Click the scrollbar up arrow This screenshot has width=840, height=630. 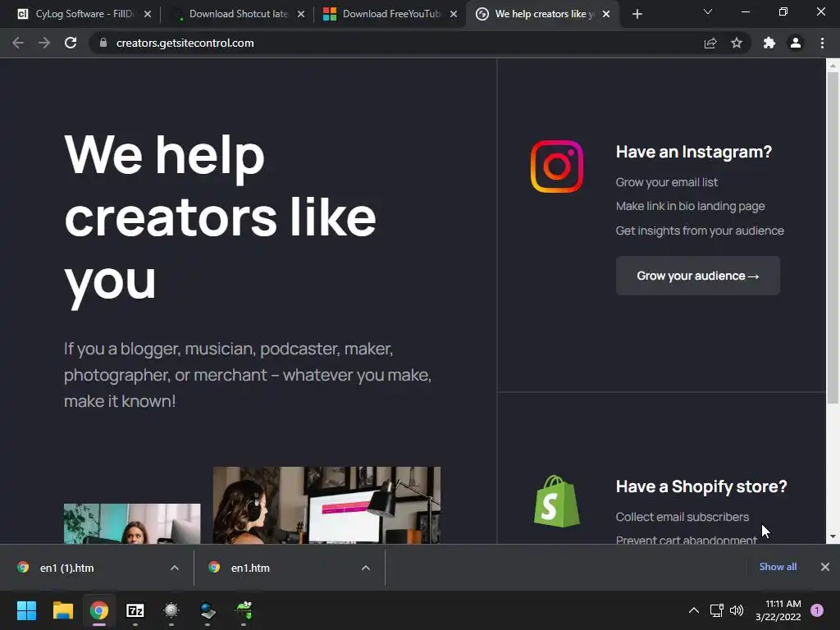point(833,66)
